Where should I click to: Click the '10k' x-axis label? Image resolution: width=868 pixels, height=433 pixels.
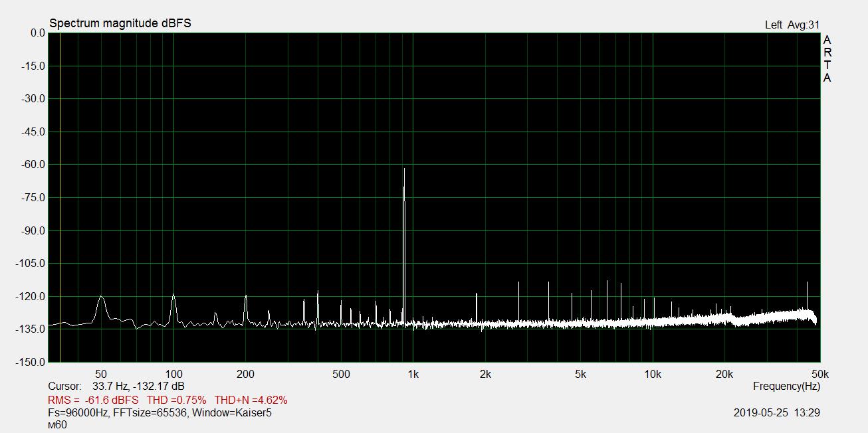coord(653,375)
